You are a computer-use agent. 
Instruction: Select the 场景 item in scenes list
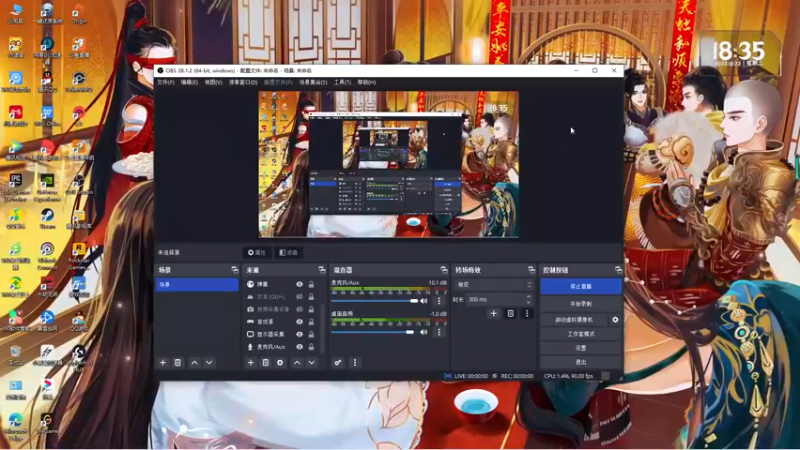pos(197,285)
